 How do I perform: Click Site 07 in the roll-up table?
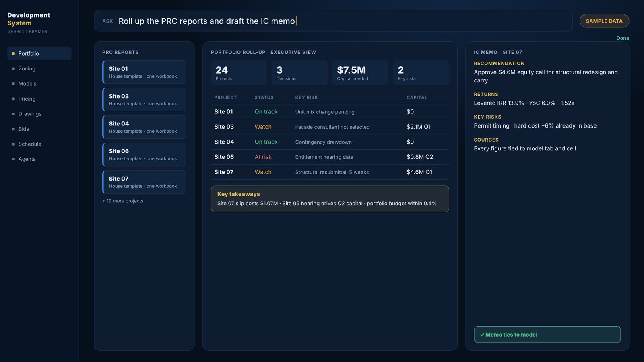(224, 172)
